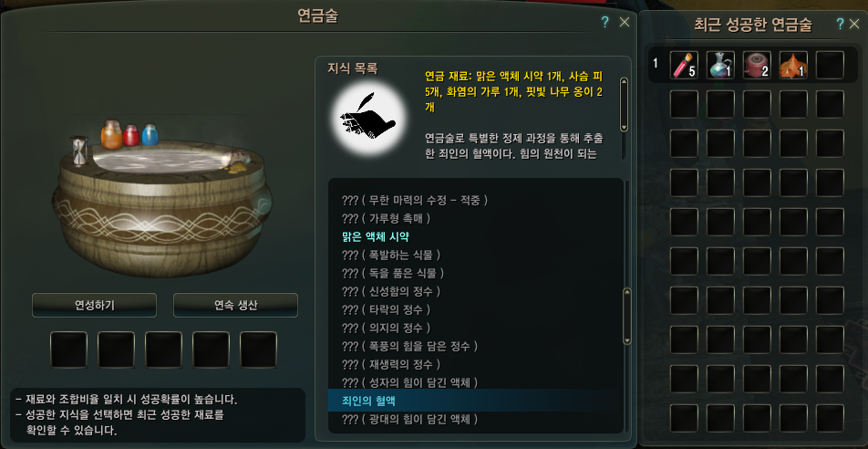Click the knowledge list scrollbar up arrow
The width and height of the screenshot is (868, 449).
[x=627, y=293]
